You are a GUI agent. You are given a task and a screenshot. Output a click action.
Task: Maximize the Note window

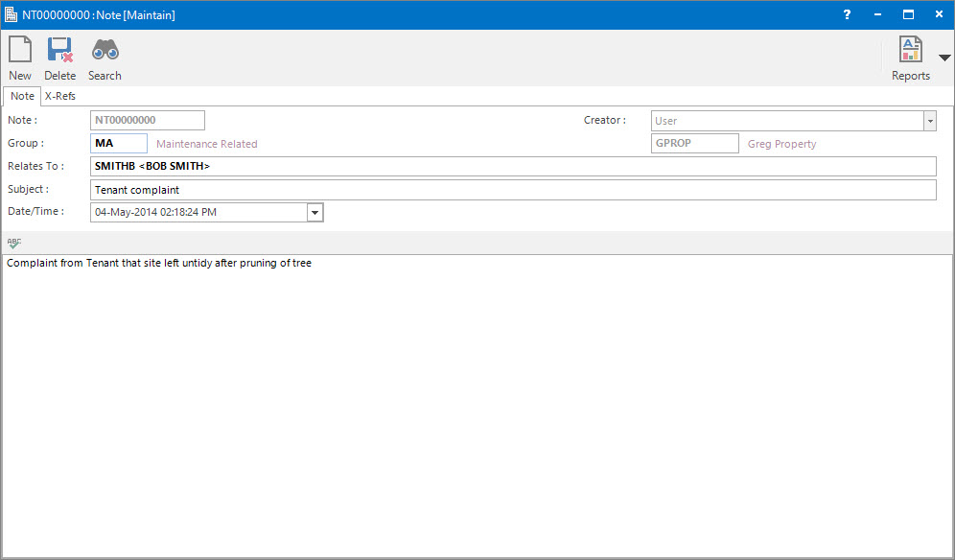click(x=908, y=15)
